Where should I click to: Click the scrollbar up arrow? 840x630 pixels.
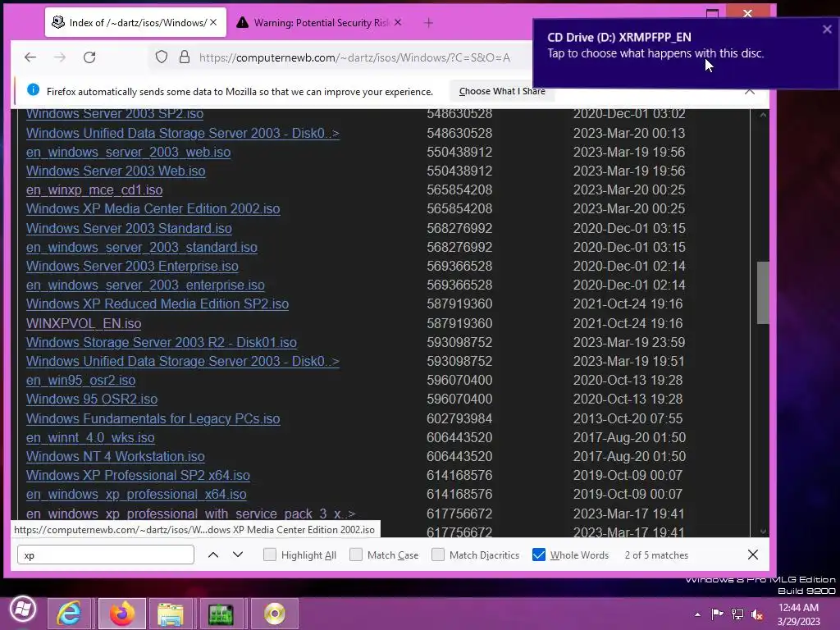point(763,115)
